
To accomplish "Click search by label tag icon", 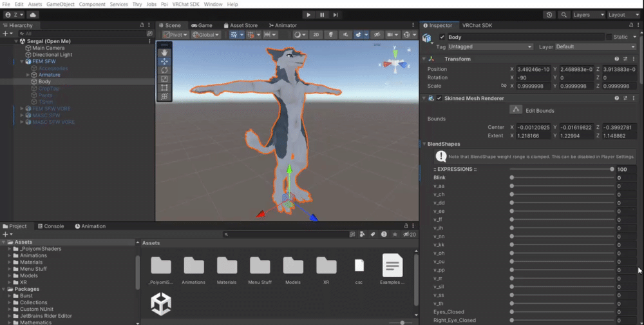I will [x=373, y=234].
